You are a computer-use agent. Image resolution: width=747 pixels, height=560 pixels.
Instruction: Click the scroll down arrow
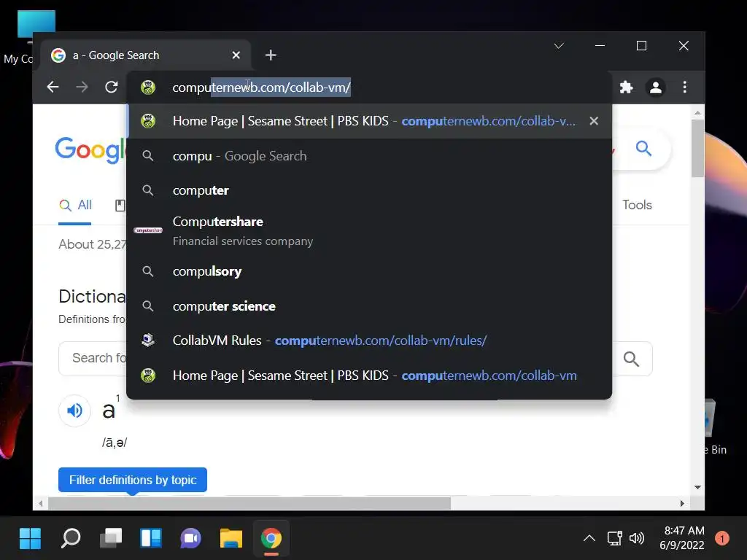[697, 487]
